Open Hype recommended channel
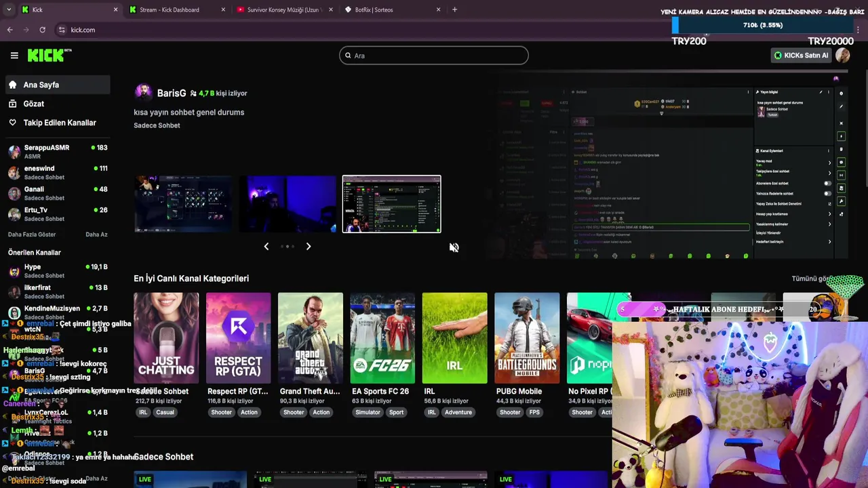The width and height of the screenshot is (868, 488). tap(57, 271)
